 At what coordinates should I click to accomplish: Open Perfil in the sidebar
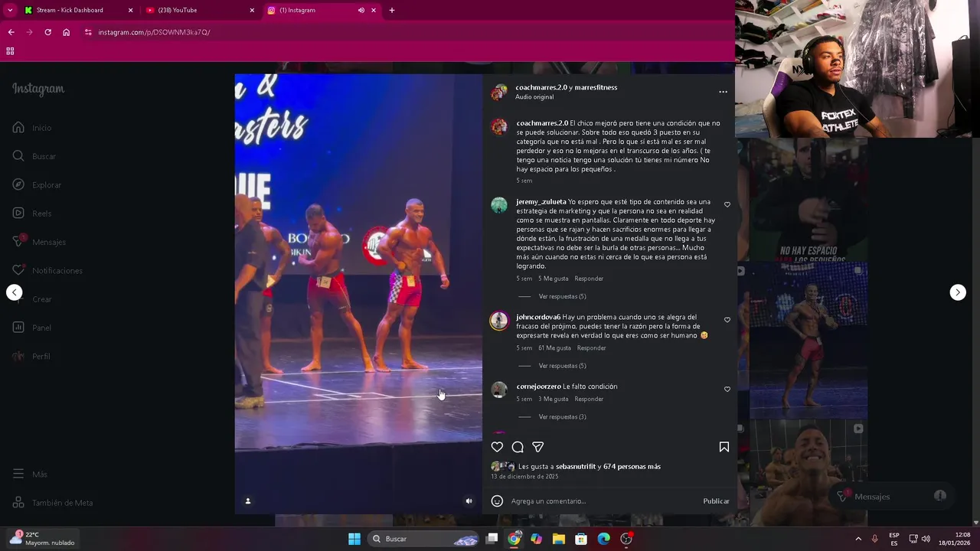click(x=31, y=356)
